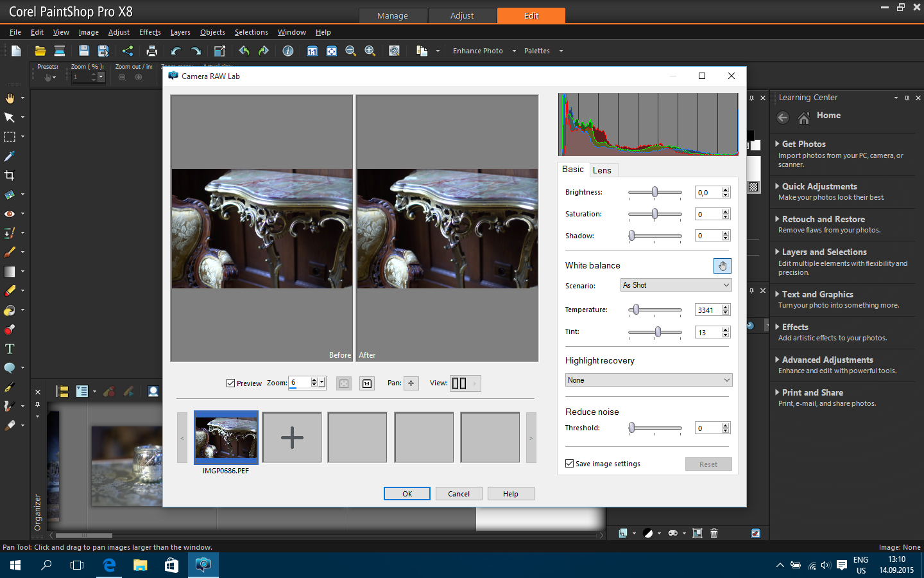Click the Pan hand tool
This screenshot has height=578, width=924.
click(x=10, y=98)
